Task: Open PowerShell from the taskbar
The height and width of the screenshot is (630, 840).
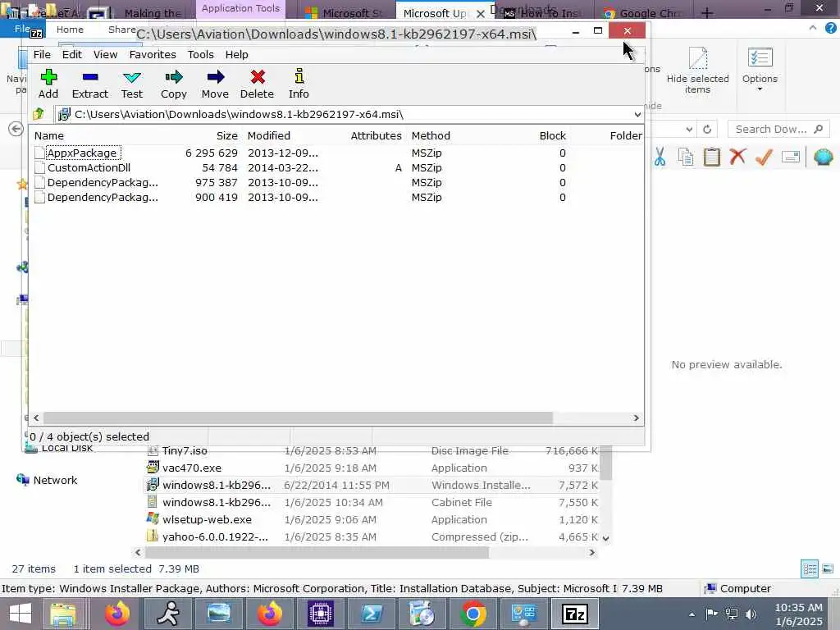Action: point(372,614)
